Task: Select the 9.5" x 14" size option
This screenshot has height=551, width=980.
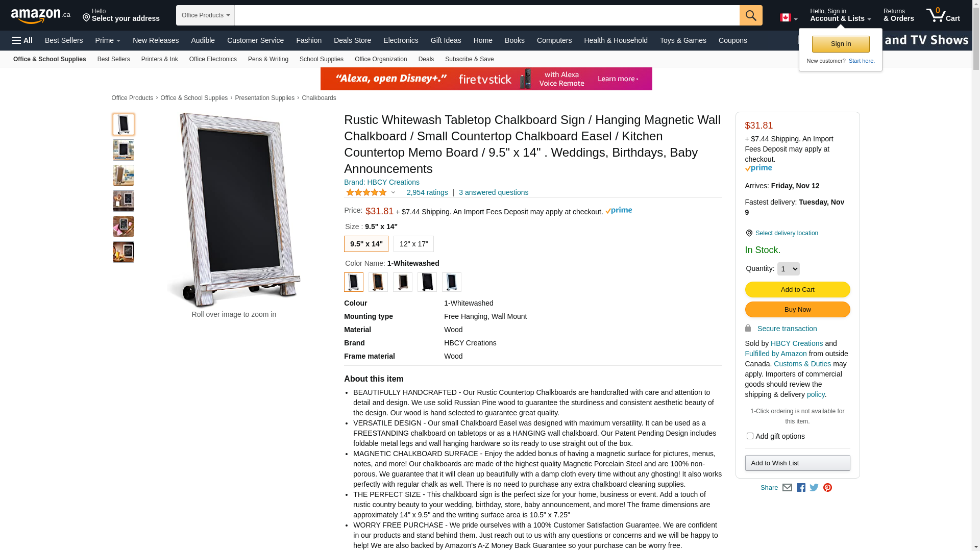Action: tap(366, 244)
